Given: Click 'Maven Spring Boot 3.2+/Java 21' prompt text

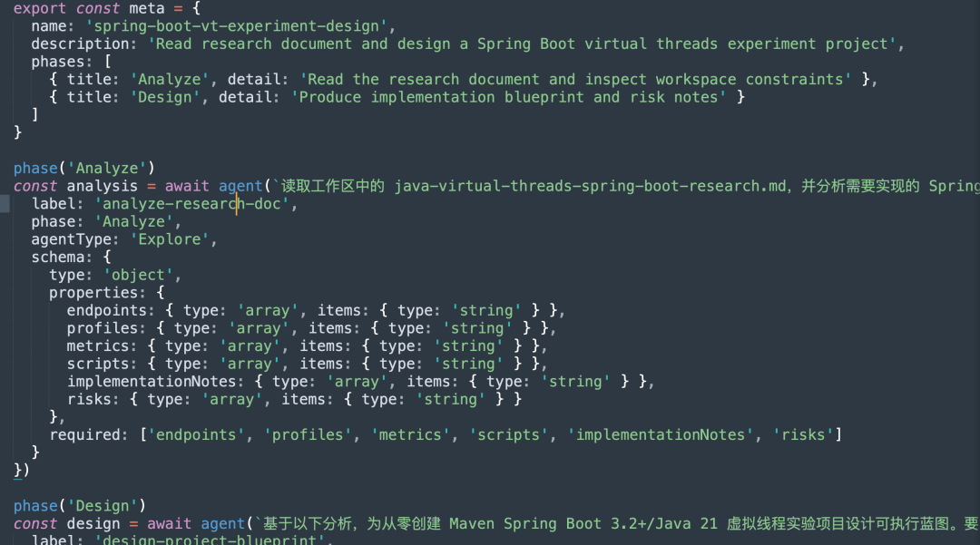Looking at the screenshot, I should (x=583, y=524).
